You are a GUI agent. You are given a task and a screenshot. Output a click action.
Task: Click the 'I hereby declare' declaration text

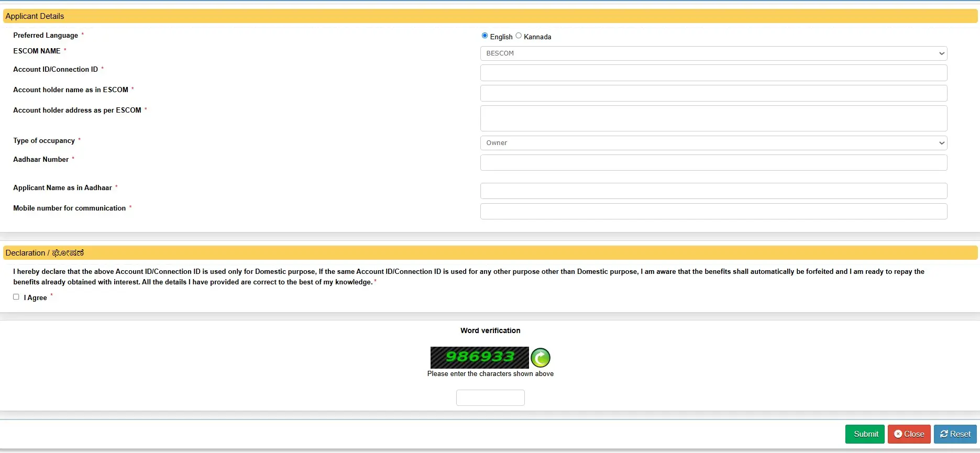point(469,277)
